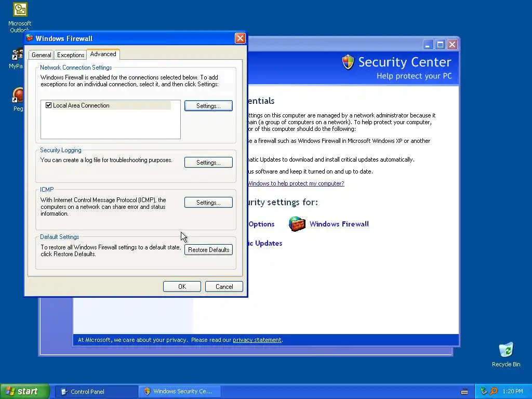Click the network tray icon
532x399 pixels.
pyautogui.click(x=484, y=391)
